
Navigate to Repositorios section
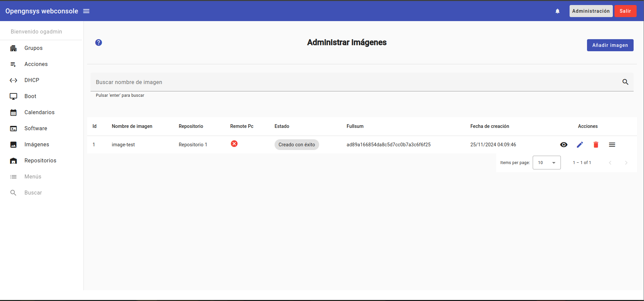(x=40, y=161)
